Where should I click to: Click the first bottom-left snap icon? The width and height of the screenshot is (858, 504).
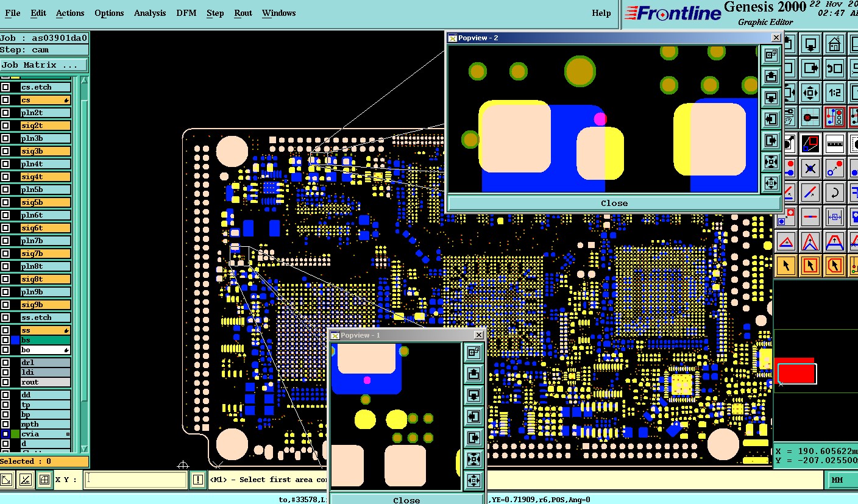click(7, 480)
